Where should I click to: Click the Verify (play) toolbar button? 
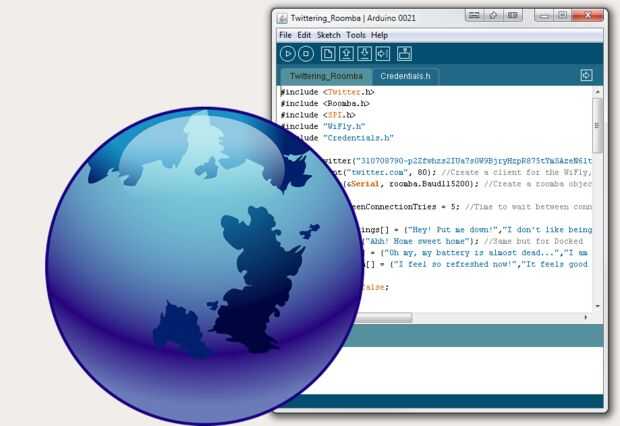click(287, 53)
